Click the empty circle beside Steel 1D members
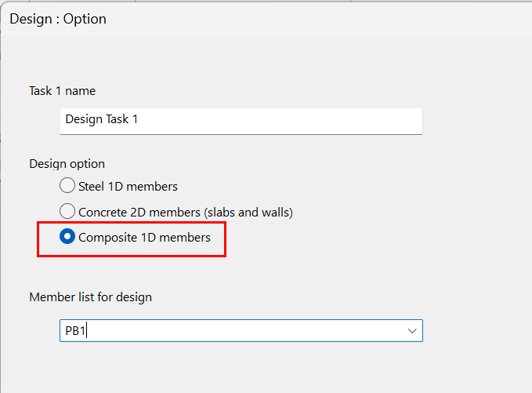532x393 pixels. [x=68, y=187]
